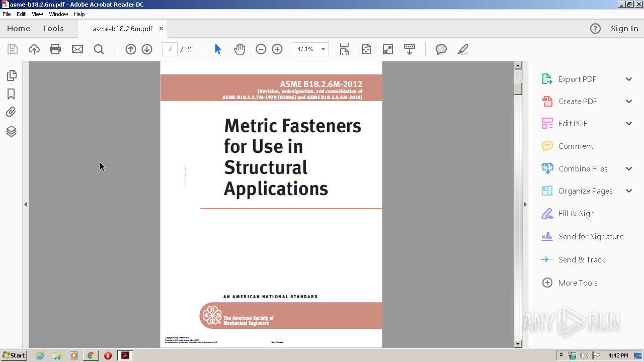Launch Internet Explorer from taskbar
Screen dimensions: 644x362
(x=40, y=355)
